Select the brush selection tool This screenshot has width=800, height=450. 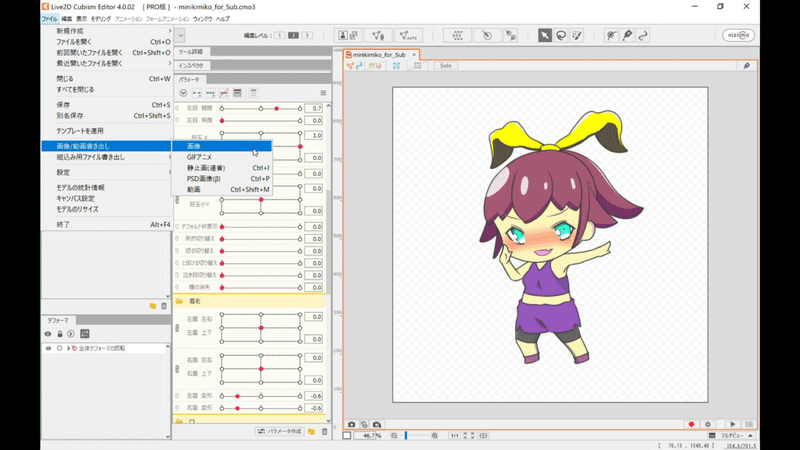tap(577, 35)
